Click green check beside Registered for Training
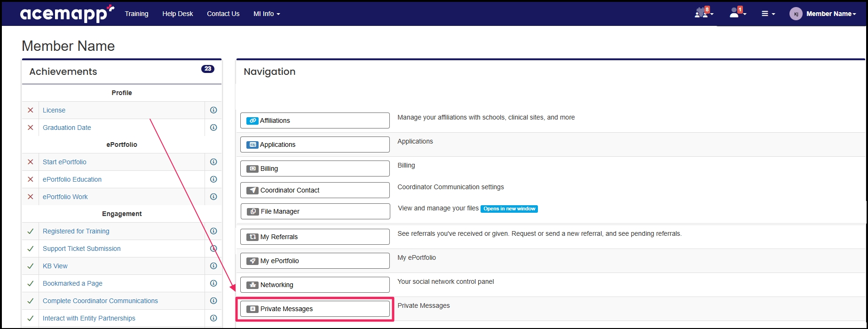 31,231
